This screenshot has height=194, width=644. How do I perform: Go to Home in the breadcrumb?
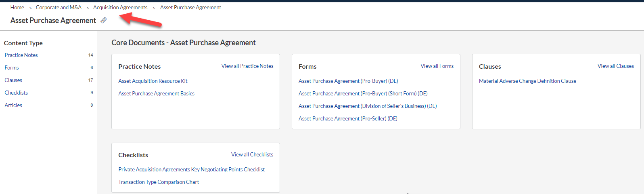(17, 7)
